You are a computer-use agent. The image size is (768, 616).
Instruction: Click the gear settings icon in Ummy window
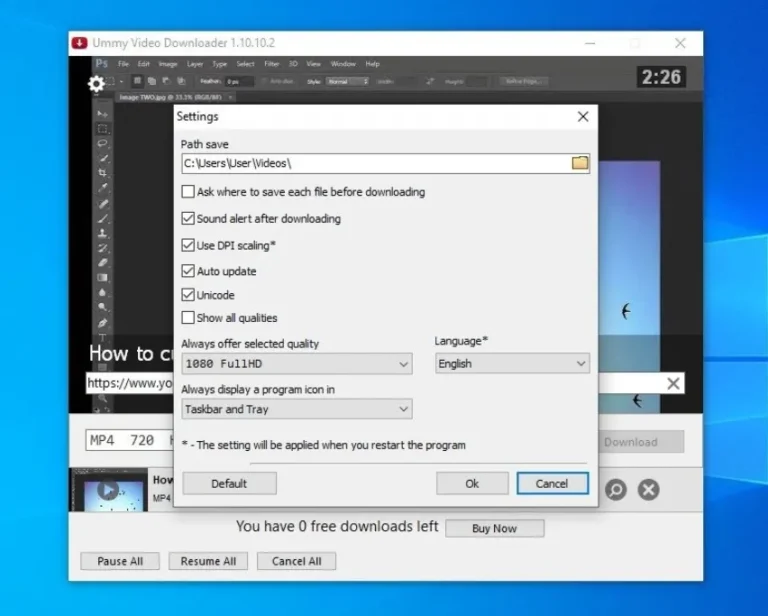pyautogui.click(x=96, y=84)
